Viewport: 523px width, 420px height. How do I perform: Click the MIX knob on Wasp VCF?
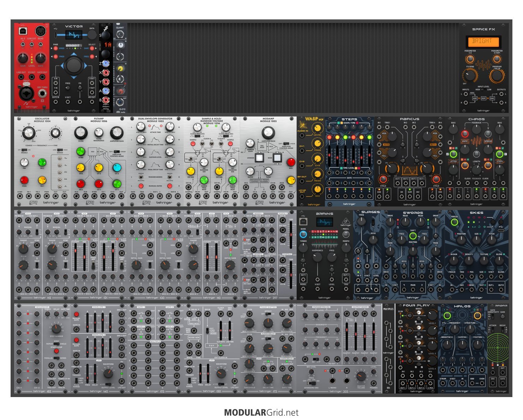317,189
